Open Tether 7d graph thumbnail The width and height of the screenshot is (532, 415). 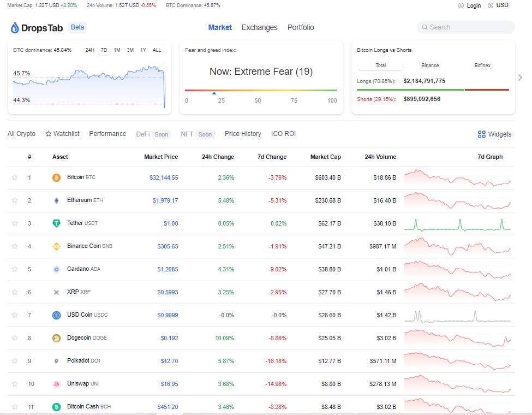(457, 224)
